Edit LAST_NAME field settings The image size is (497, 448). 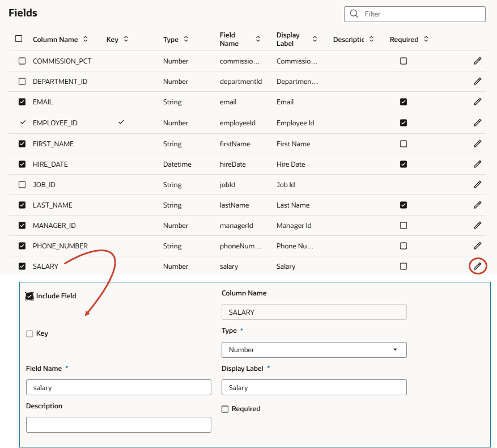477,205
